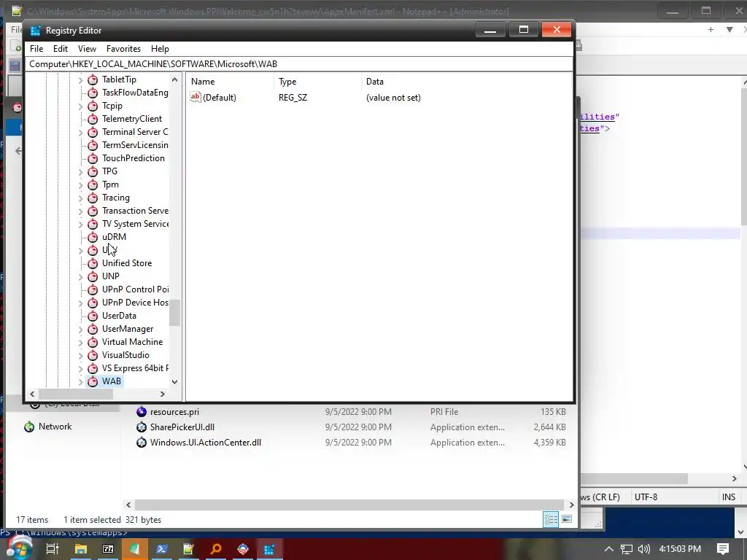Open 7-Zip from the taskbar
The image size is (747, 560).
pyautogui.click(x=108, y=549)
